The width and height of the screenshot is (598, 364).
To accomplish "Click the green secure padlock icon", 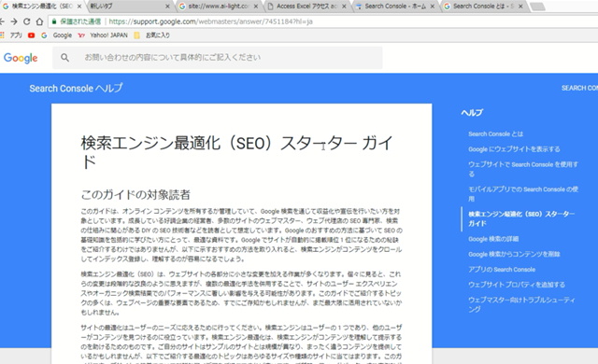I will [x=54, y=21].
